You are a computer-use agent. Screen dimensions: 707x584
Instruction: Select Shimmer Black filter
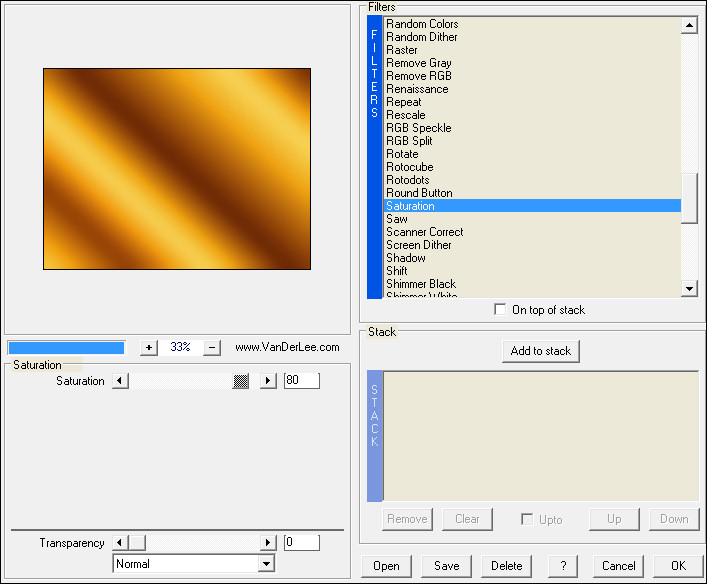533,284
